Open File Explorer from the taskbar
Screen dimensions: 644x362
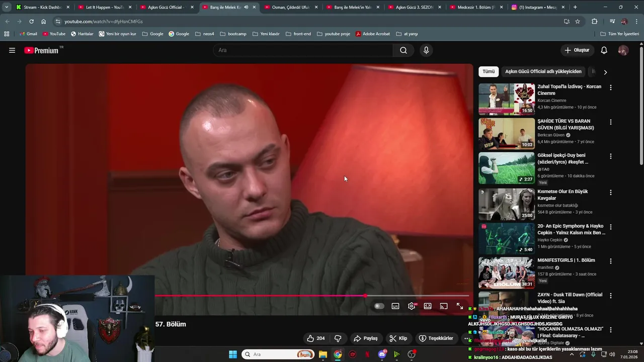pos(323,354)
